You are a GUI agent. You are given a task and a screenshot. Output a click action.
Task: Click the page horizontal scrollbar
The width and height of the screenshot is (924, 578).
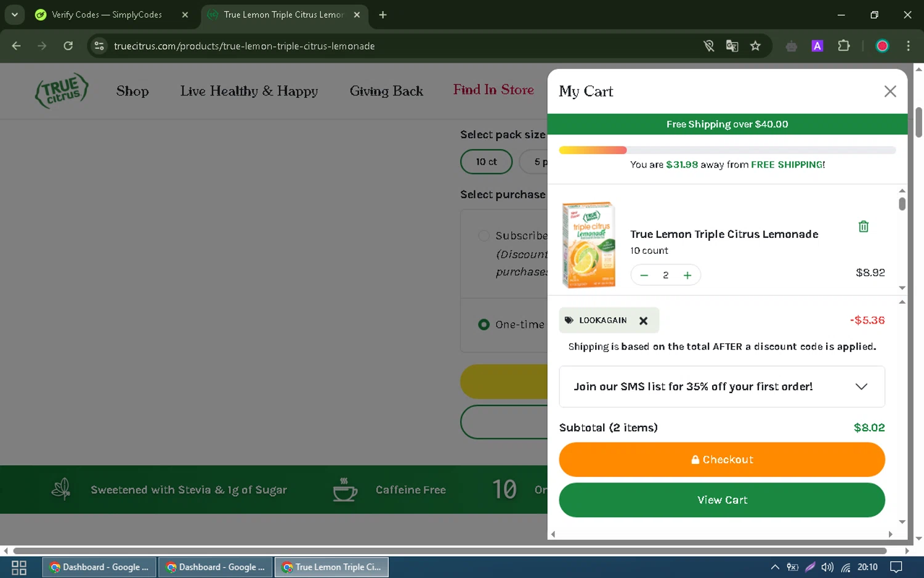pos(450,551)
